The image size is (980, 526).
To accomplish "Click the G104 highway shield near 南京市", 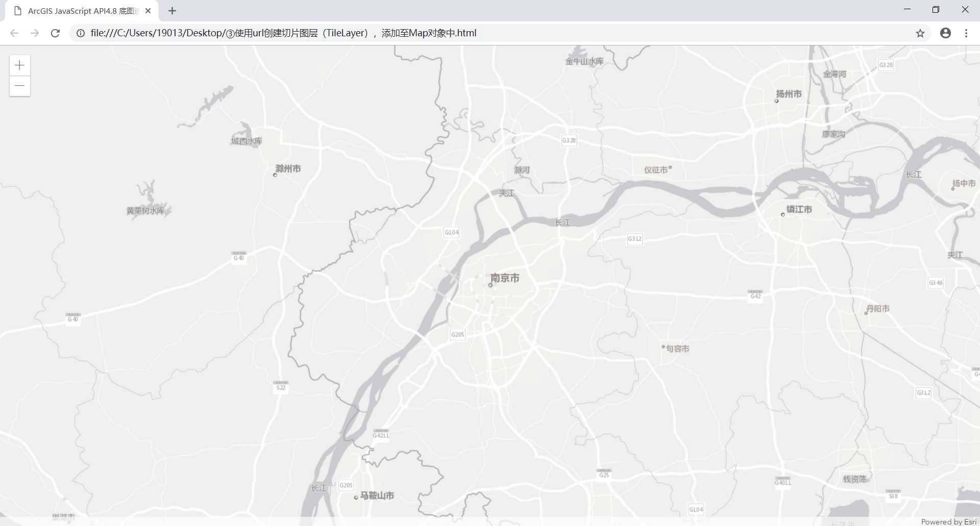I will [452, 232].
